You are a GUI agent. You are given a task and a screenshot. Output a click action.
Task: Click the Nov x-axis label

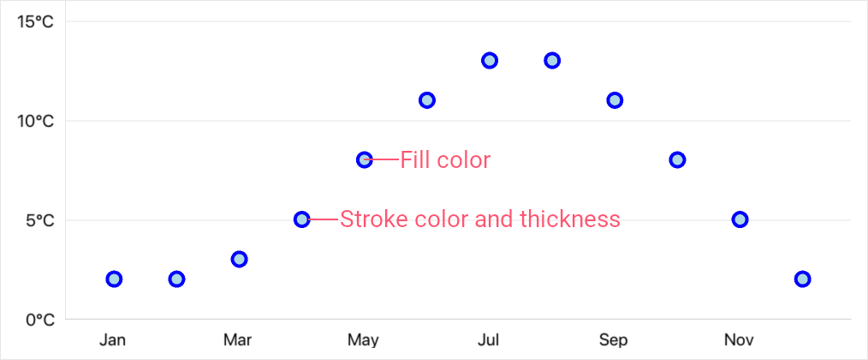click(x=739, y=340)
